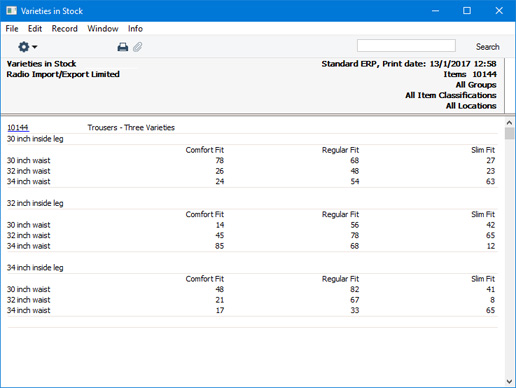
Task: Click Slim Fit header under 34 inch inside leg
Action: (483, 279)
